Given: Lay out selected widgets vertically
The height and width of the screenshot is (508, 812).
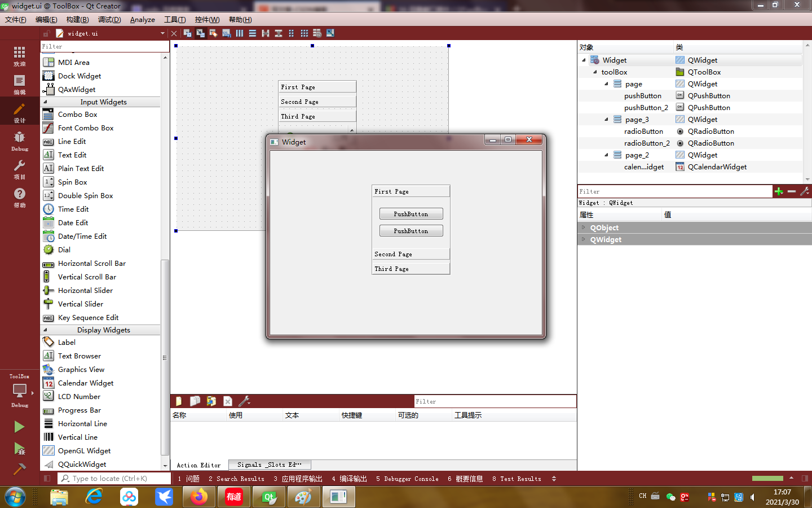Looking at the screenshot, I should pos(253,33).
